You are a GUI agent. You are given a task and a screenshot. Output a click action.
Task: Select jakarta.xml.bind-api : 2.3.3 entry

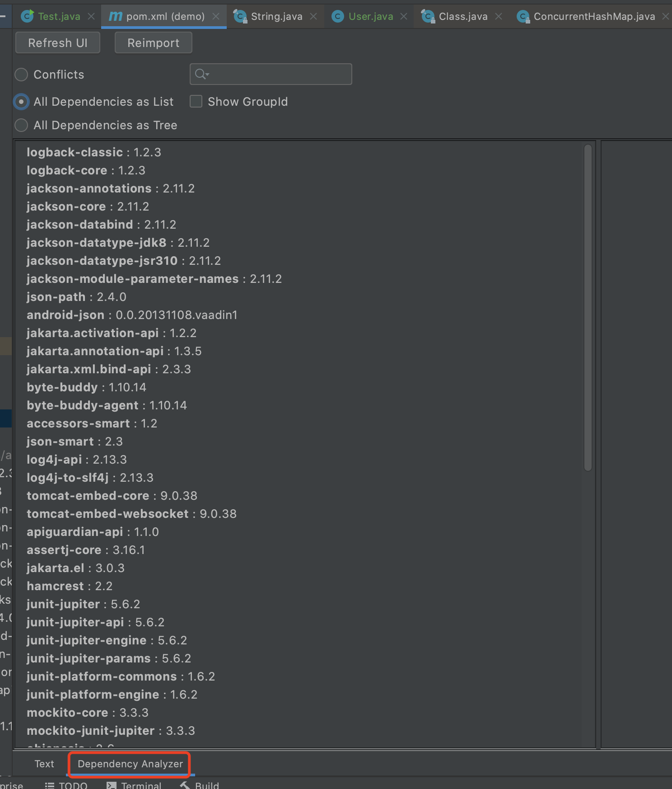pos(109,369)
